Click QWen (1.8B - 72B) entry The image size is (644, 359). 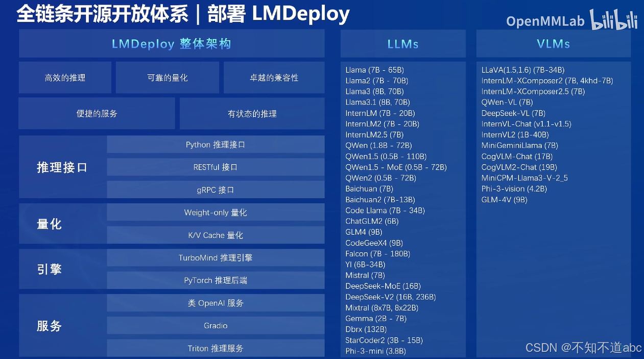(x=378, y=146)
